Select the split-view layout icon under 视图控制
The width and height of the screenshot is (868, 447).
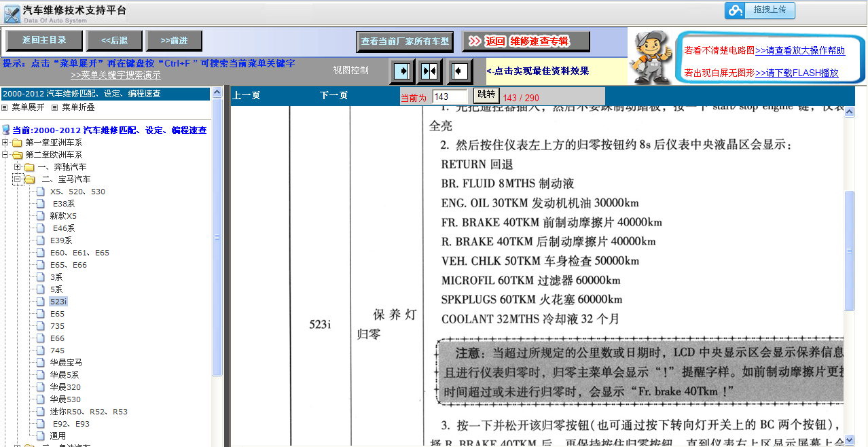pyautogui.click(x=430, y=71)
